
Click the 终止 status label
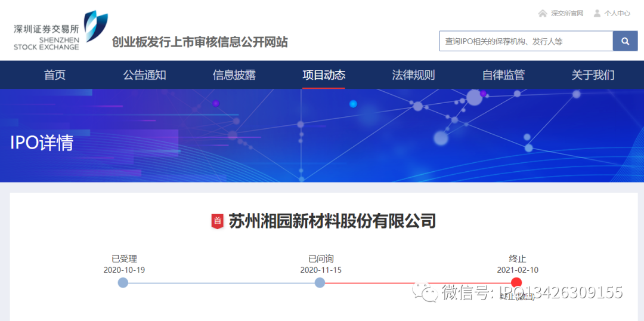click(x=518, y=259)
